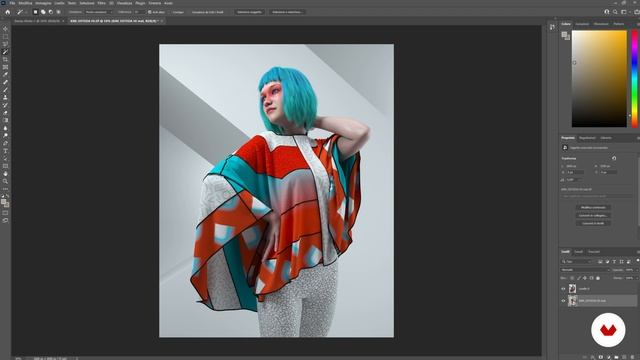
Task: Select the Crop tool
Action: pyautogui.click(x=5, y=60)
